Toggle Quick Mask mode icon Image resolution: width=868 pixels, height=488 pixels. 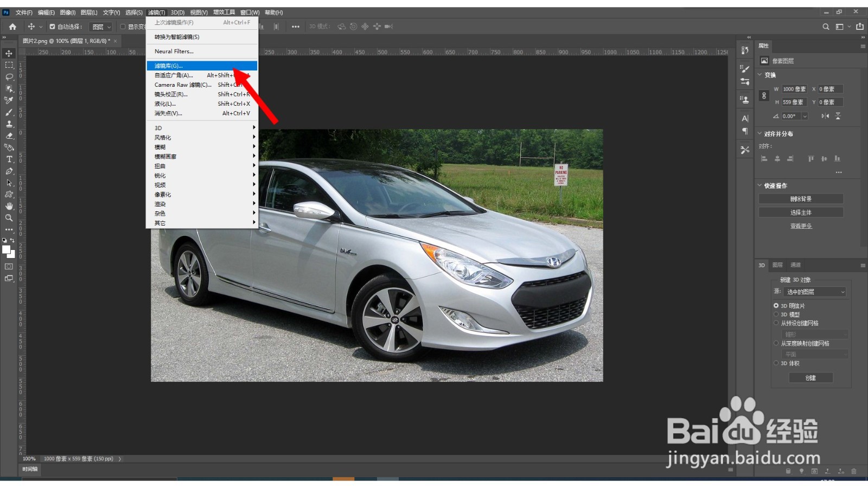click(9, 266)
